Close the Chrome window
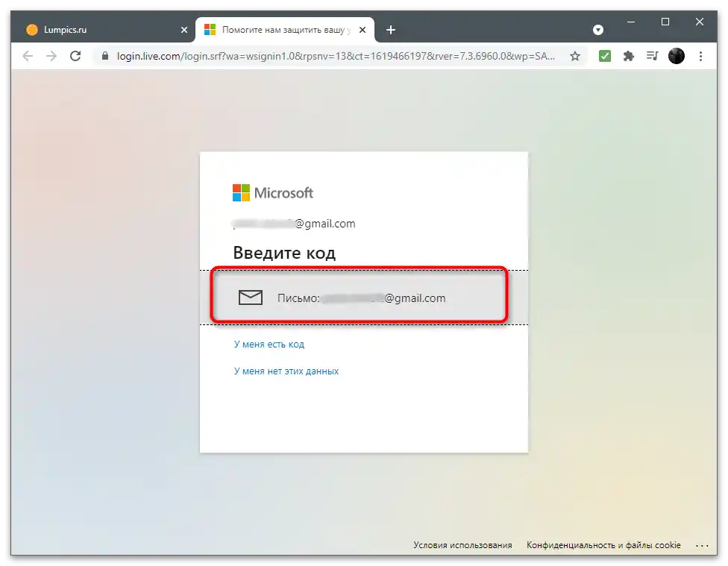728x566 pixels. click(x=700, y=22)
